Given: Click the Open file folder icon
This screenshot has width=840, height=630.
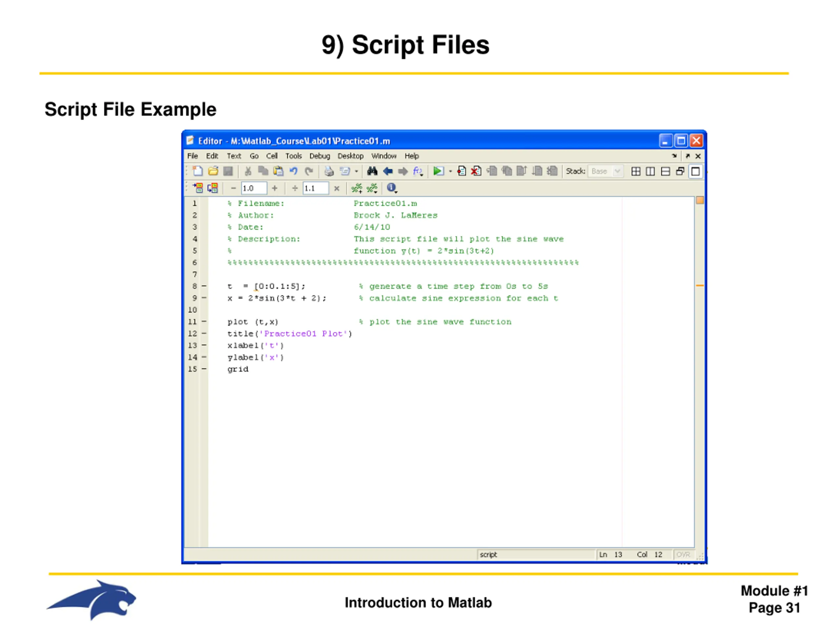Looking at the screenshot, I should pyautogui.click(x=213, y=171).
